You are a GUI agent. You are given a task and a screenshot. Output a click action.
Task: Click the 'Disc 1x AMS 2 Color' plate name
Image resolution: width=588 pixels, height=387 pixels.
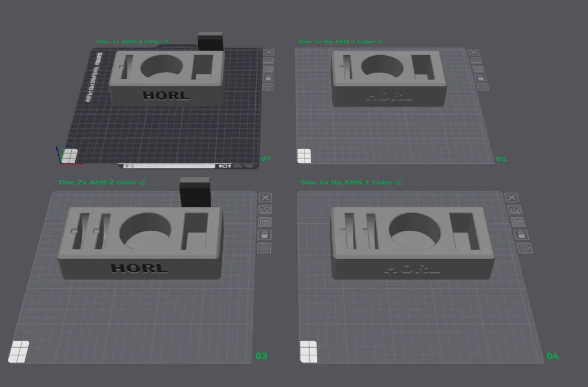(x=129, y=42)
